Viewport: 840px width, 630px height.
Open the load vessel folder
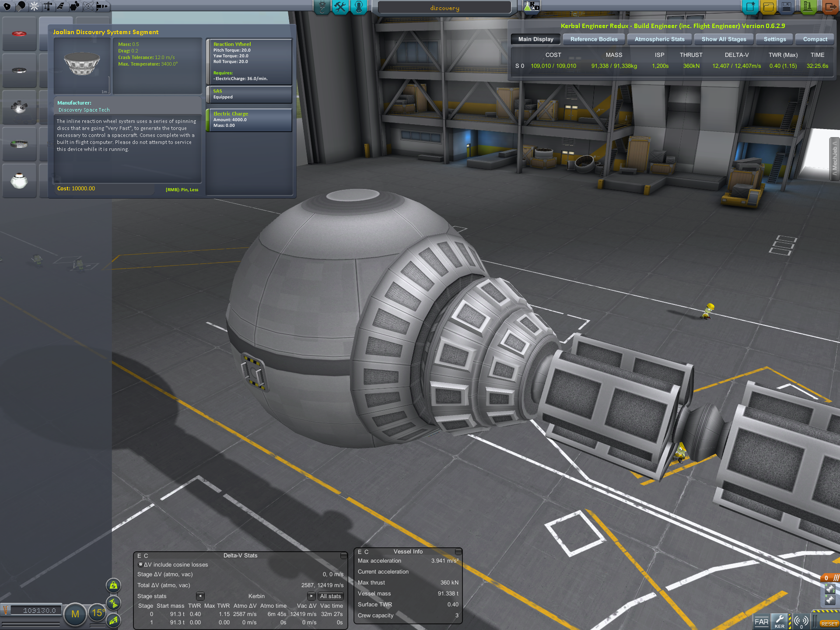click(x=768, y=7)
